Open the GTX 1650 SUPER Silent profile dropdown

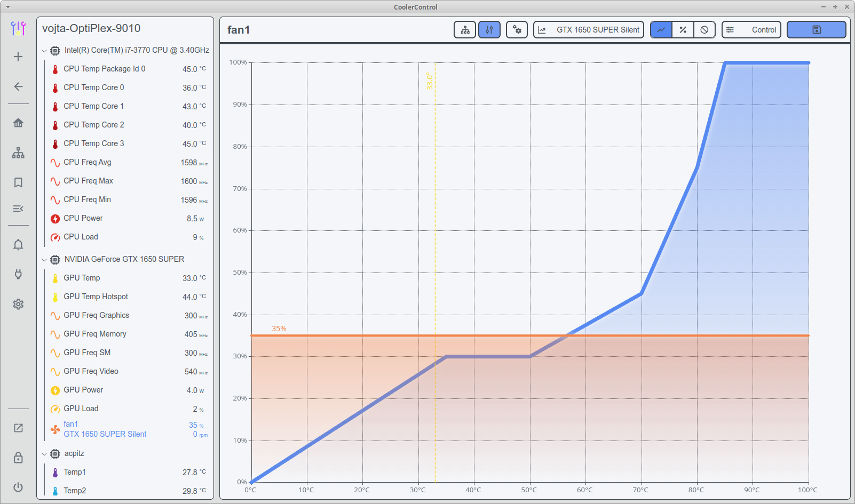[x=589, y=30]
